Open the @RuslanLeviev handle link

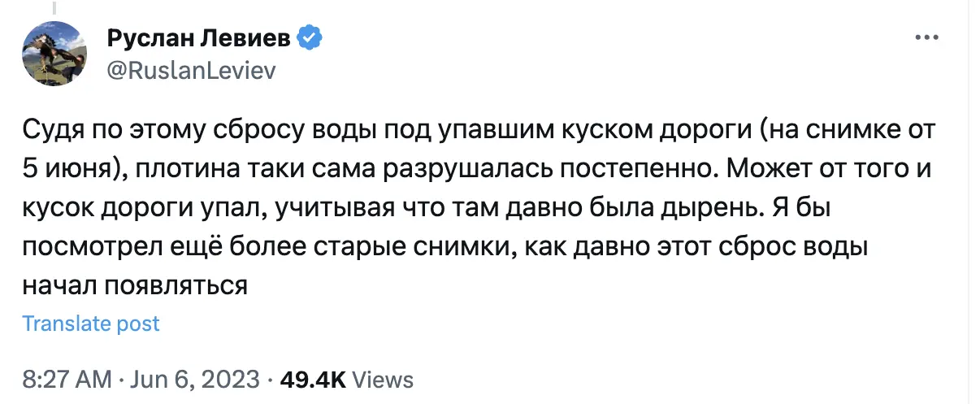point(191,71)
